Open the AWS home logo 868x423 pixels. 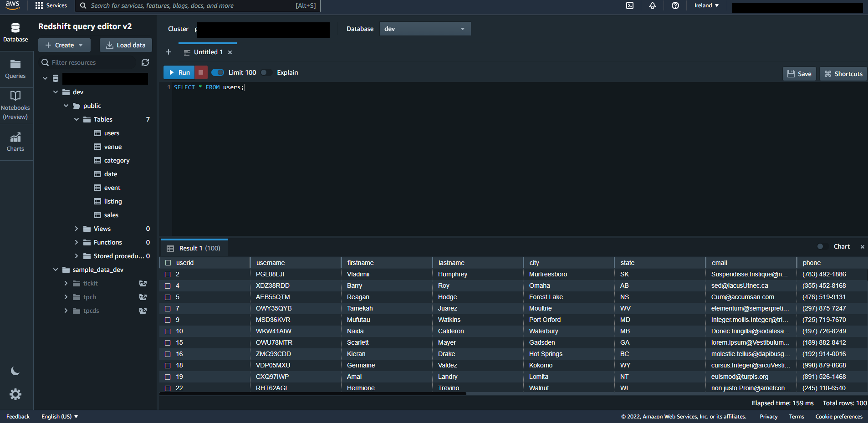pos(12,5)
